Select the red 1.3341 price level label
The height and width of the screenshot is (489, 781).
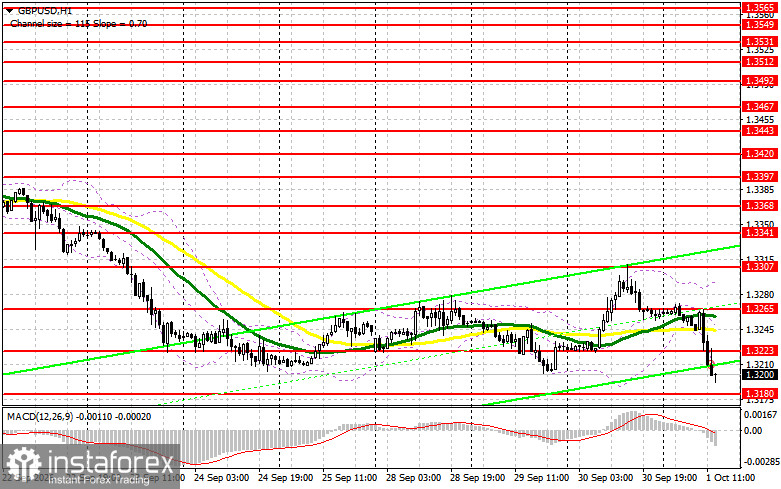point(759,233)
